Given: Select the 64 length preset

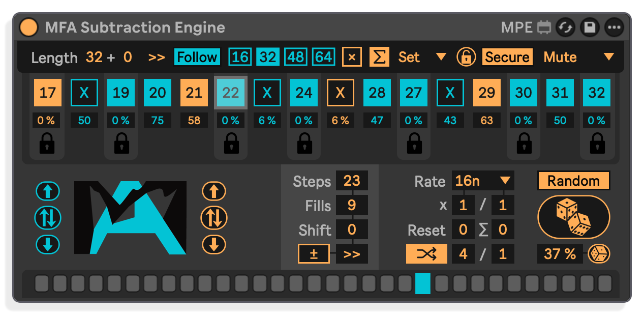Looking at the screenshot, I should click(x=324, y=57).
